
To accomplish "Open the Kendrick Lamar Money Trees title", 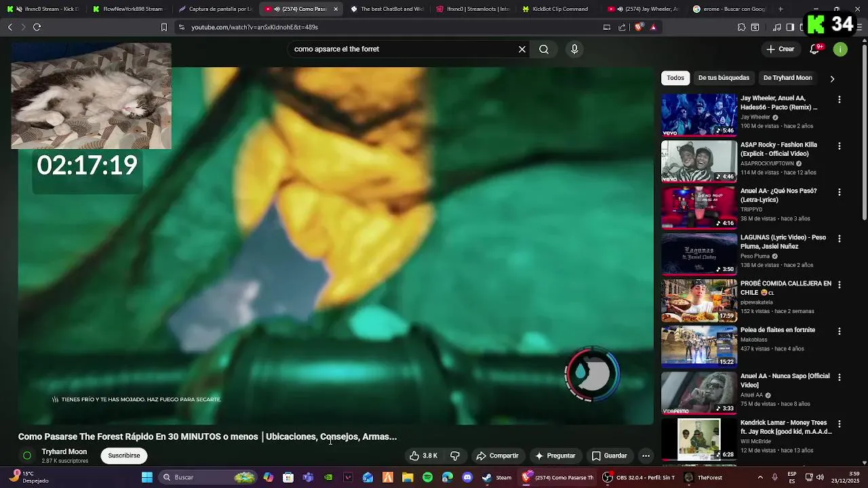I will point(786,427).
